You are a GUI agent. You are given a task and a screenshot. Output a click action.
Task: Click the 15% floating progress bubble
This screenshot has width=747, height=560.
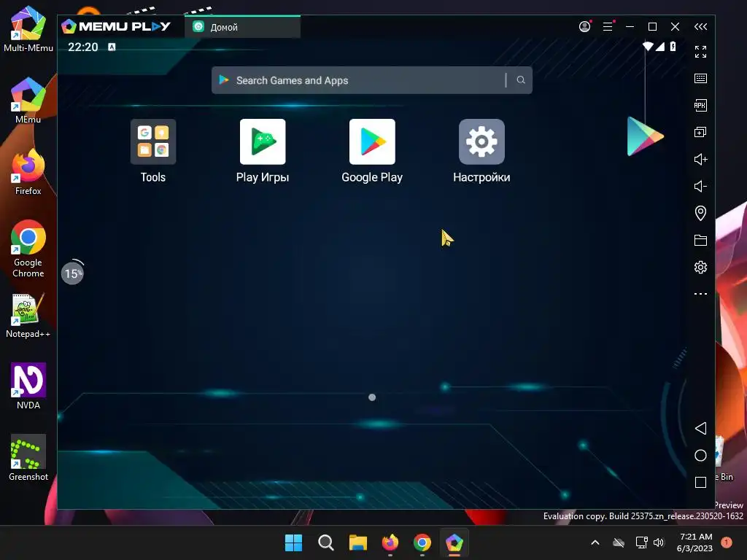tap(73, 273)
